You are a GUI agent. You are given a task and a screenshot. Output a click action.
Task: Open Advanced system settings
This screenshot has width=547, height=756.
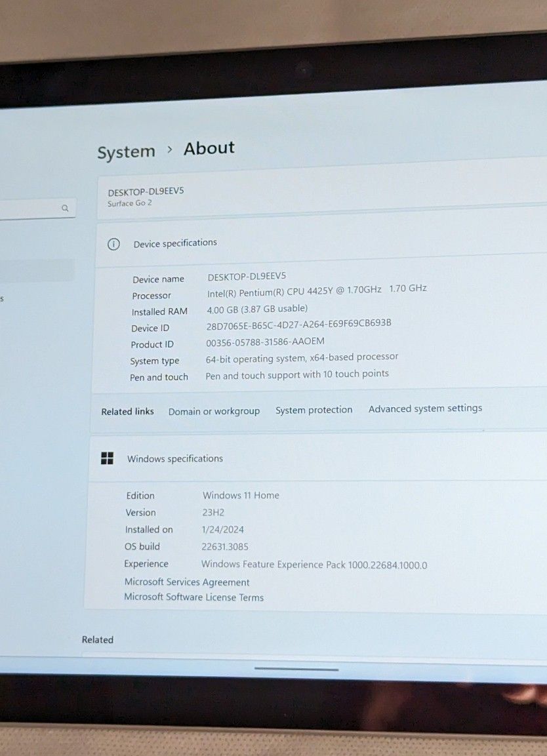point(425,408)
